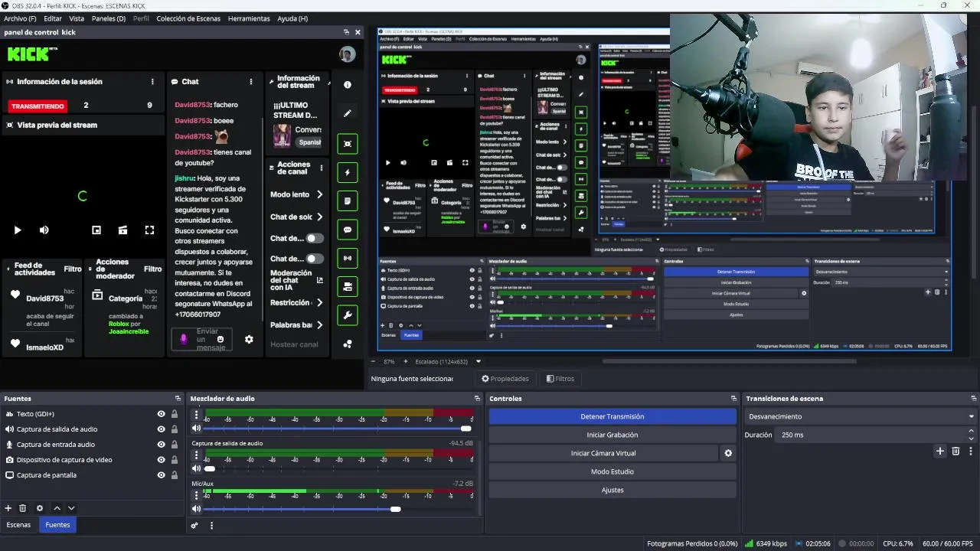
Task: Open the Desvanecimiento transition dropdown
Action: click(x=861, y=416)
